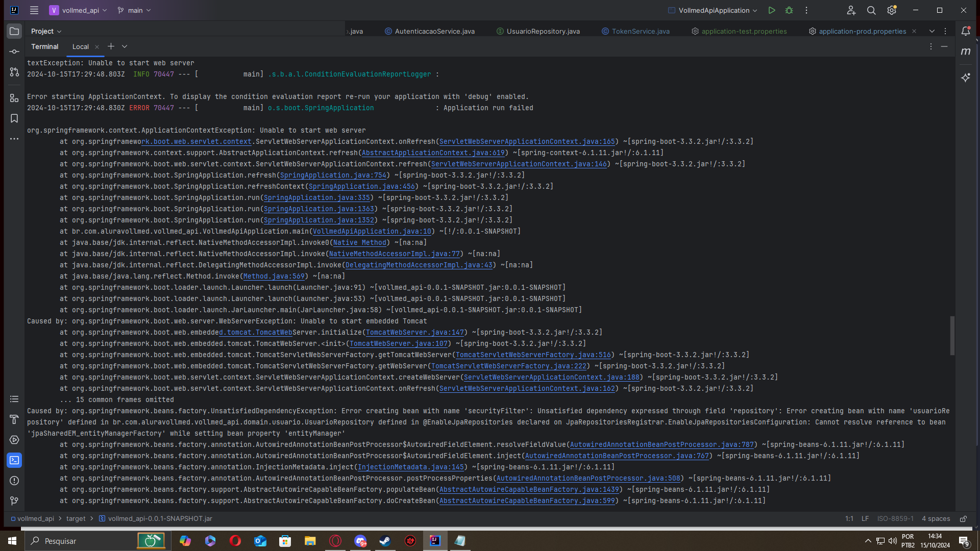Open InjectionMetadata.java:145 link
The width and height of the screenshot is (980, 551).
point(411,467)
